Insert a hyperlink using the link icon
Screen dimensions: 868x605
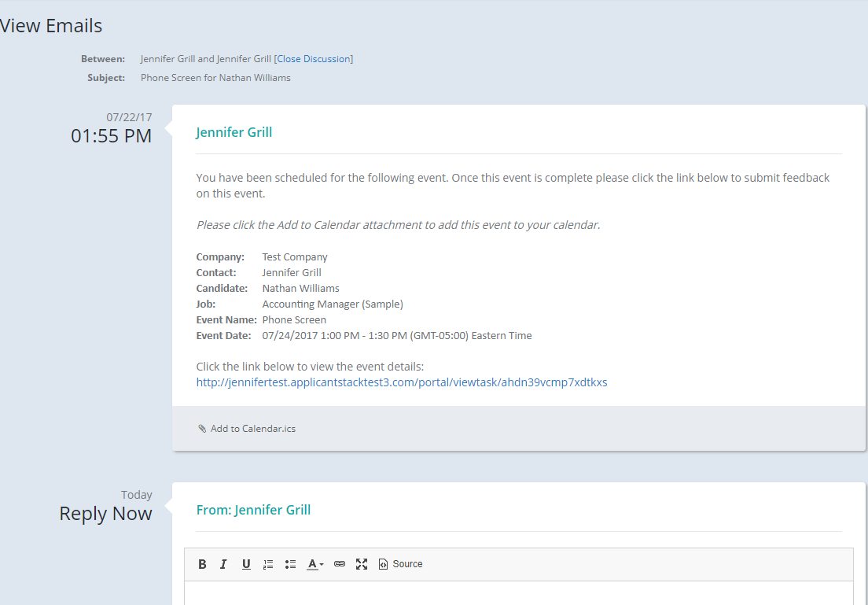(339, 564)
